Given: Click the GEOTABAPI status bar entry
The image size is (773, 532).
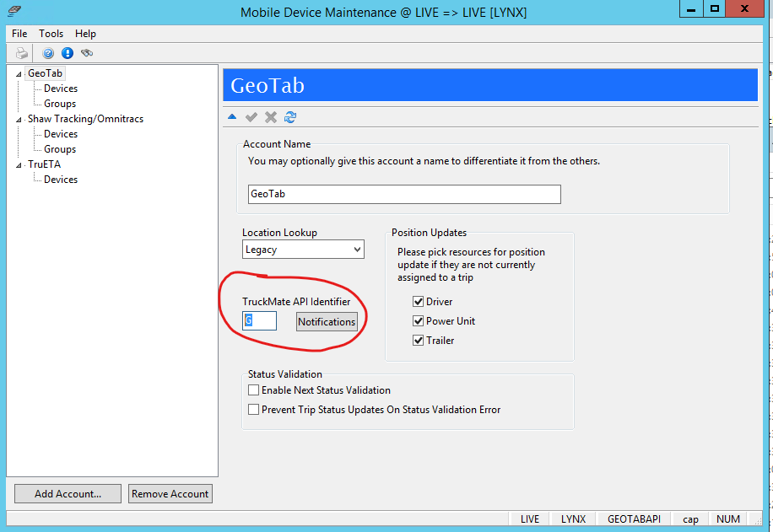Looking at the screenshot, I should [x=634, y=519].
